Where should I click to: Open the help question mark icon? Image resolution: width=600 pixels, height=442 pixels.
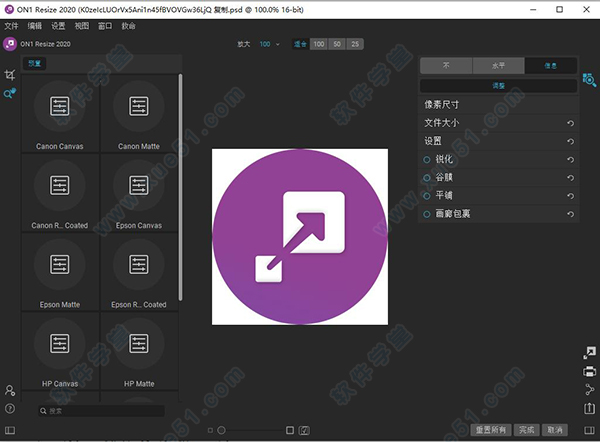click(x=10, y=409)
